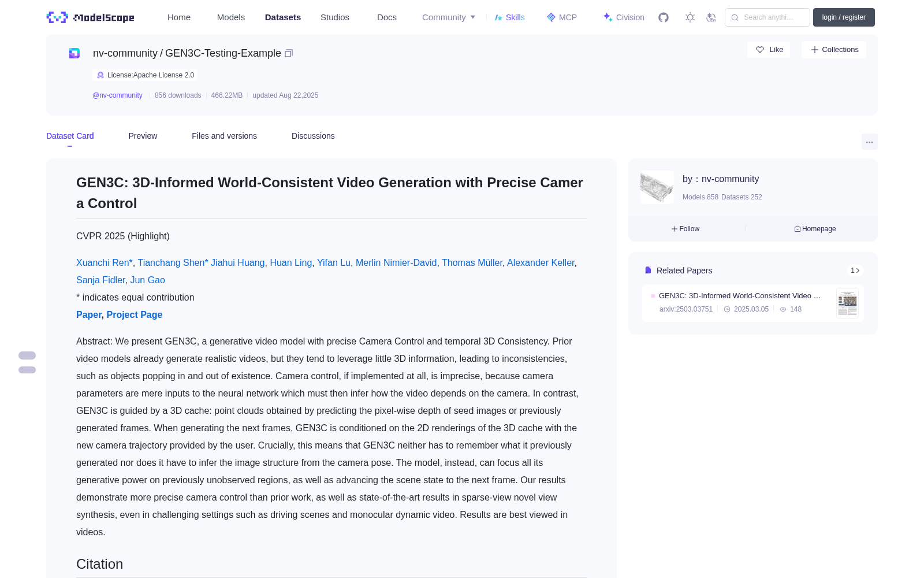924x578 pixels.
Task: Open the Paper link
Action: pyautogui.click(x=89, y=314)
